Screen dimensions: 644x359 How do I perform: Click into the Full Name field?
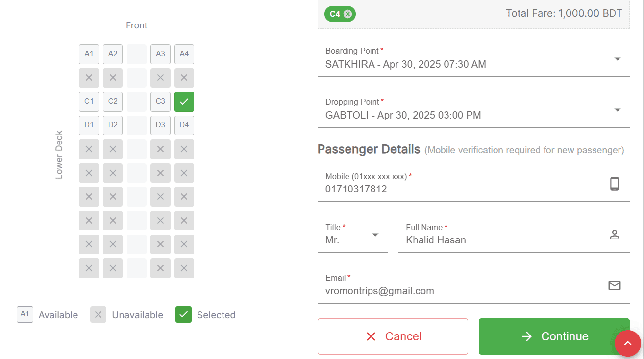514,235
